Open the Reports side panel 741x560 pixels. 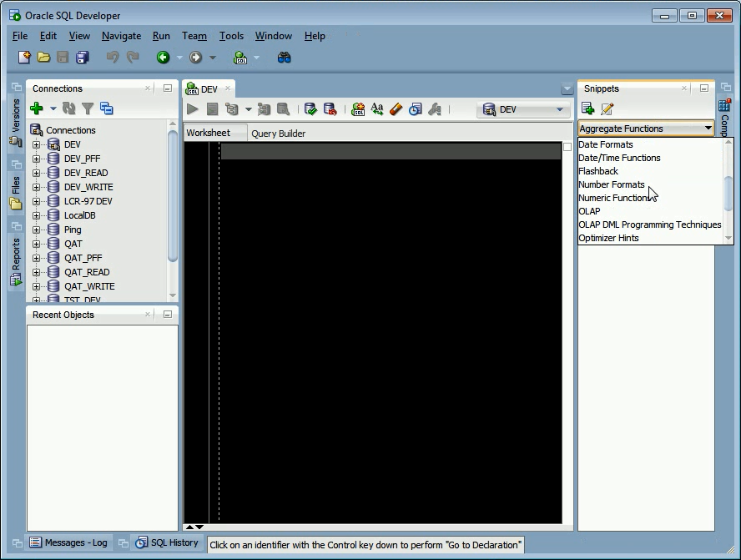click(16, 262)
